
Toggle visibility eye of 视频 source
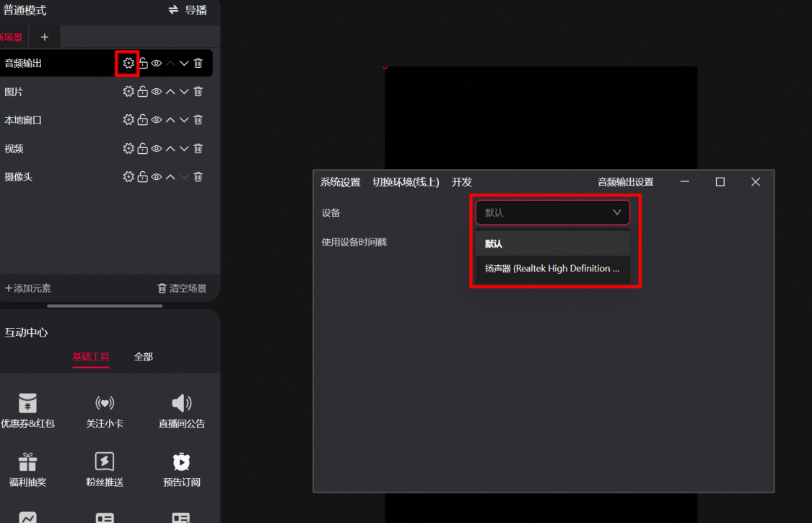[157, 149]
